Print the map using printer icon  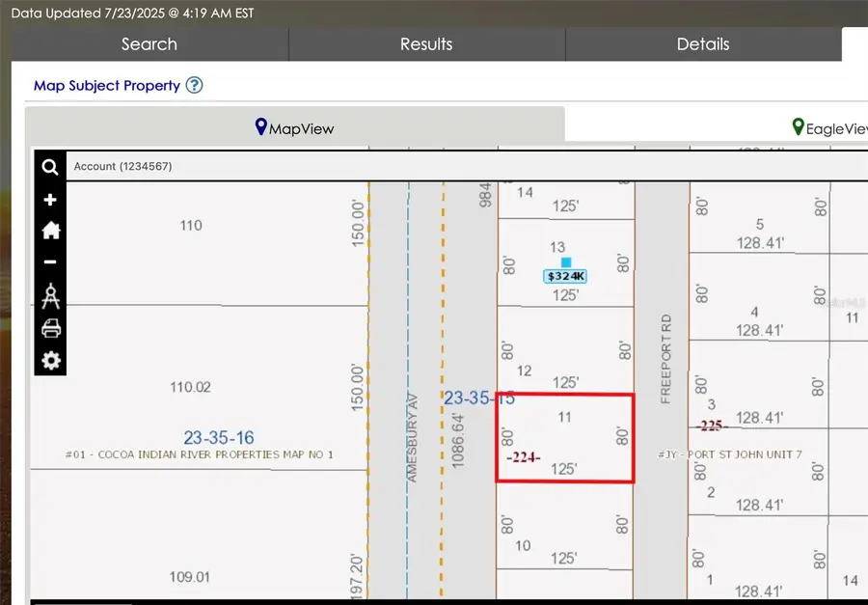(50, 328)
